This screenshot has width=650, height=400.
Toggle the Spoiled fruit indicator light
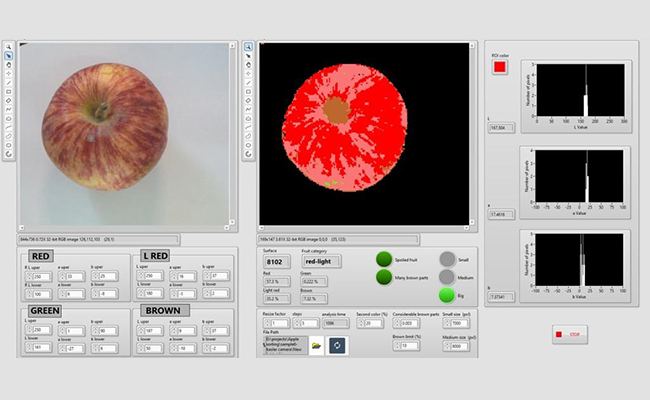pyautogui.click(x=383, y=259)
